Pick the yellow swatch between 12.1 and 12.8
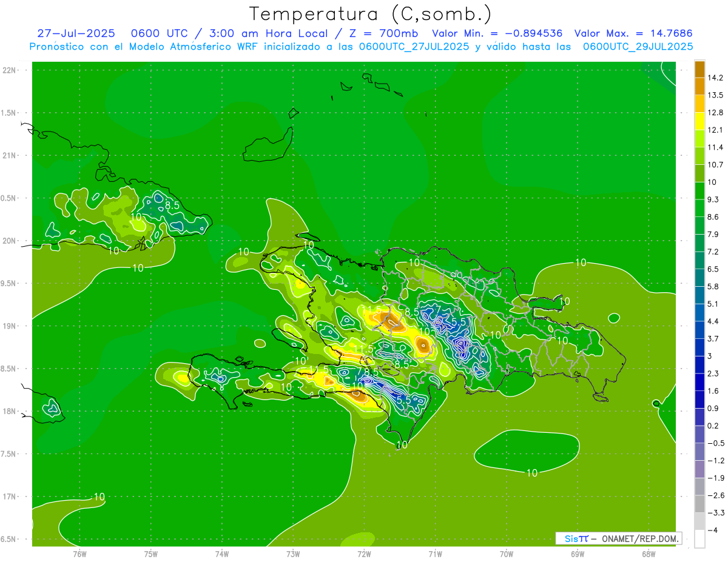This screenshot has height=562, width=728. pyautogui.click(x=699, y=121)
